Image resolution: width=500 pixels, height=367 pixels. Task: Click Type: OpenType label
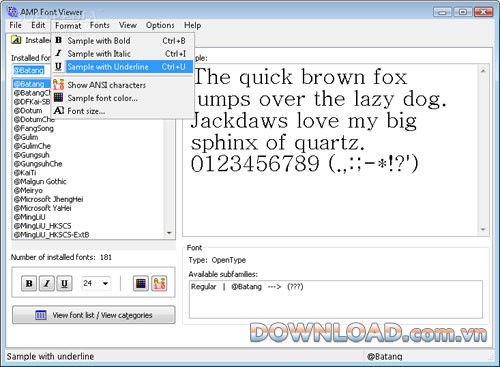pyautogui.click(x=217, y=260)
